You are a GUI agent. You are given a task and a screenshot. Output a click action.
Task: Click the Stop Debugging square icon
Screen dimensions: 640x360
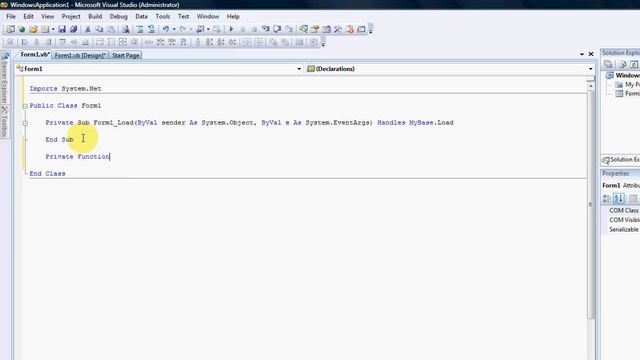point(254,29)
